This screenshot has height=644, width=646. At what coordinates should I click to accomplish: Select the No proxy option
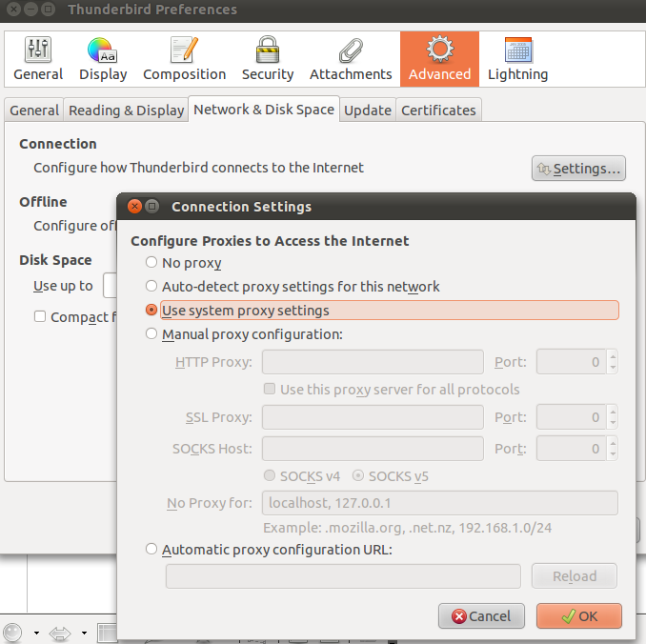(151, 263)
